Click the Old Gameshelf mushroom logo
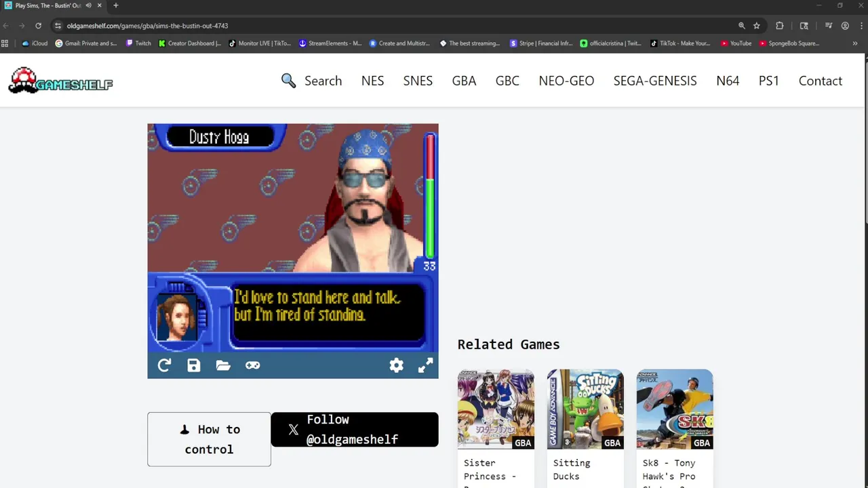The image size is (868, 488). coord(61,81)
